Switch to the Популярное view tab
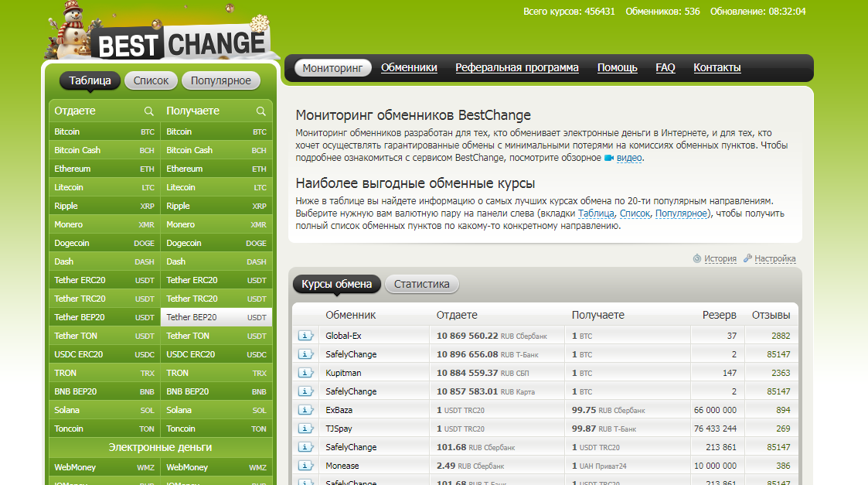This screenshot has width=868, height=485. pyautogui.click(x=221, y=81)
